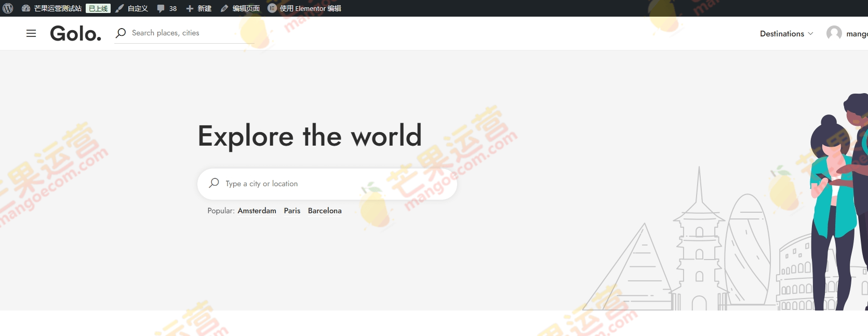This screenshot has height=336, width=868.
Task: Select the popular city Amsterdam
Action: tap(257, 211)
